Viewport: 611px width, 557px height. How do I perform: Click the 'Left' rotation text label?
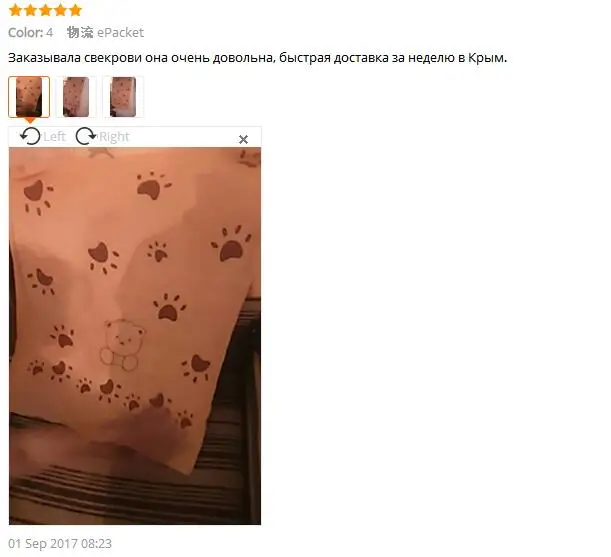click(x=55, y=137)
